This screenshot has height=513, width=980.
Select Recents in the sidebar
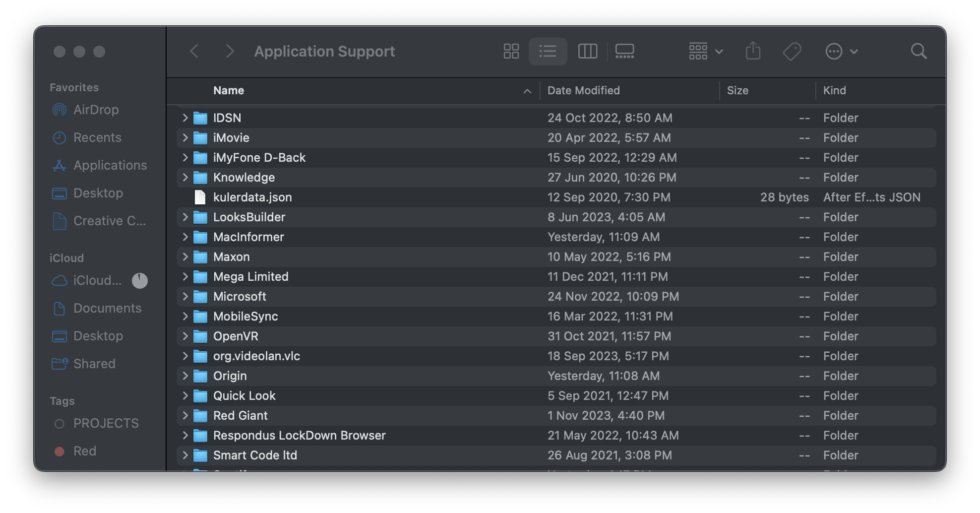(97, 137)
